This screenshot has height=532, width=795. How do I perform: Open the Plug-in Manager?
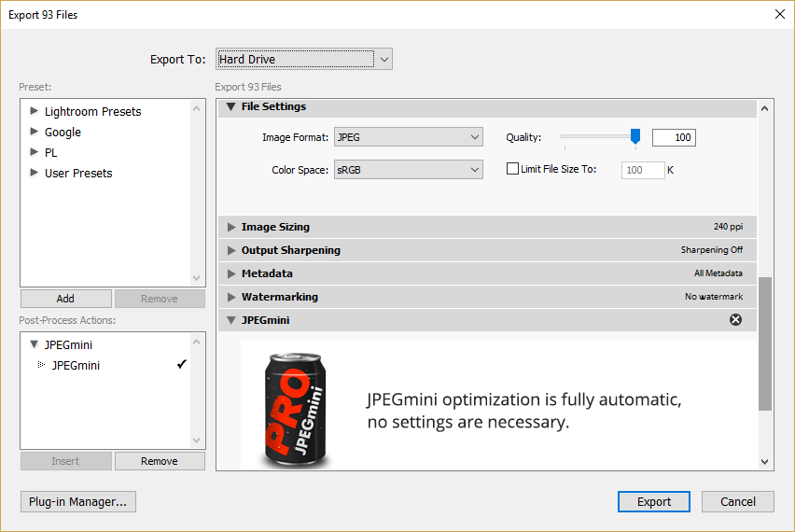[78, 501]
